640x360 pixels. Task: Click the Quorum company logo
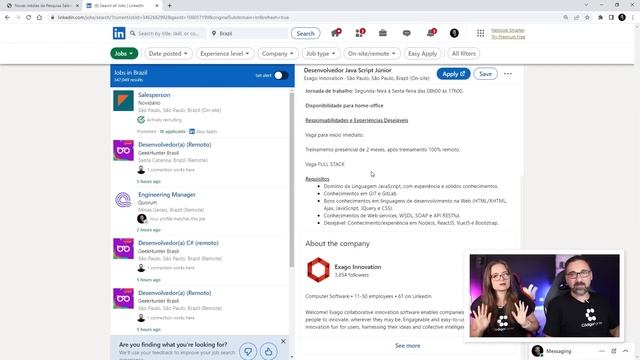(x=123, y=200)
